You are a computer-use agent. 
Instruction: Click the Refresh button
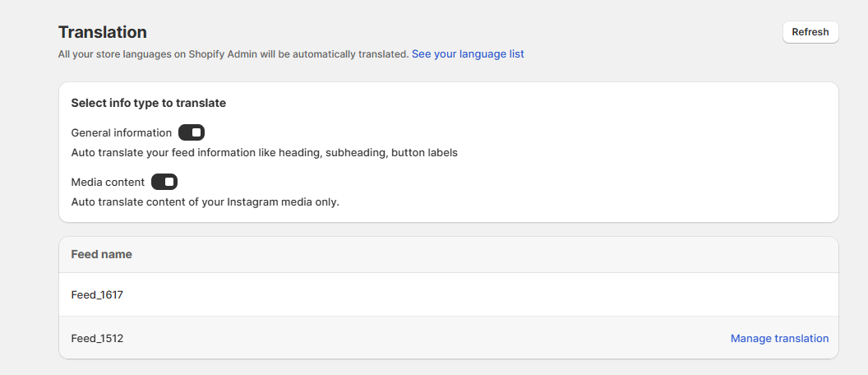(x=810, y=32)
